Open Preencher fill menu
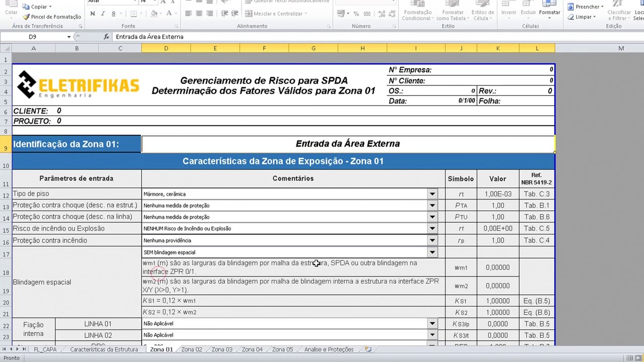Screen dimensions: 644x362 pyautogui.click(x=586, y=7)
